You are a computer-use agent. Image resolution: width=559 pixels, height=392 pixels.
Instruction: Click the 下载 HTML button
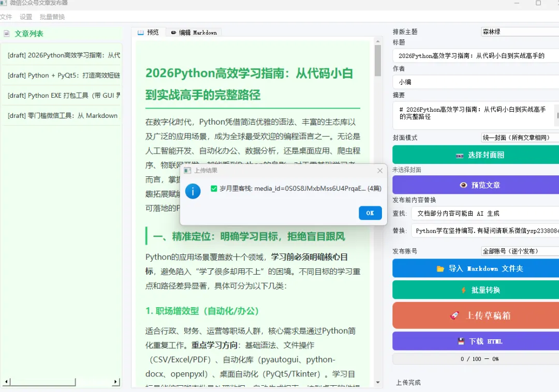click(476, 341)
